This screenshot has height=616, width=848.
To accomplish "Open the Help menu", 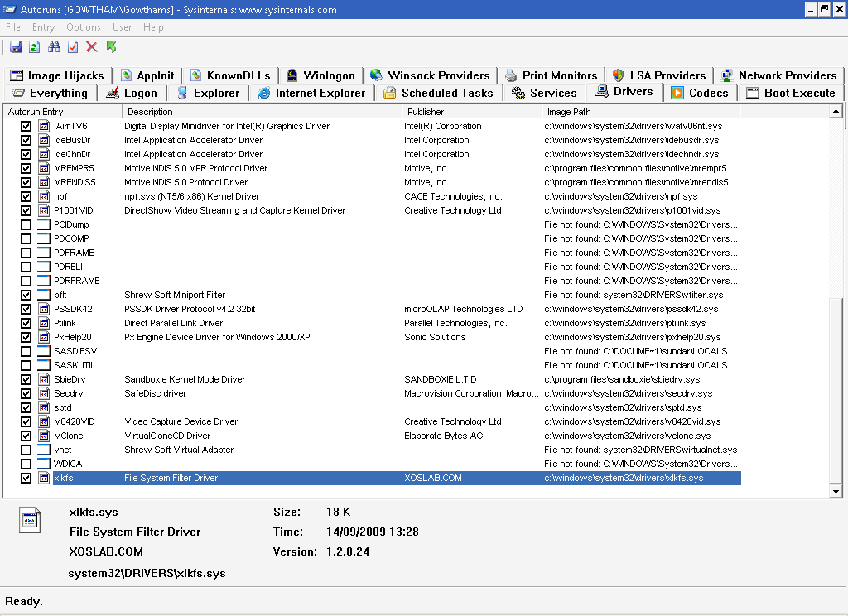I will [153, 27].
